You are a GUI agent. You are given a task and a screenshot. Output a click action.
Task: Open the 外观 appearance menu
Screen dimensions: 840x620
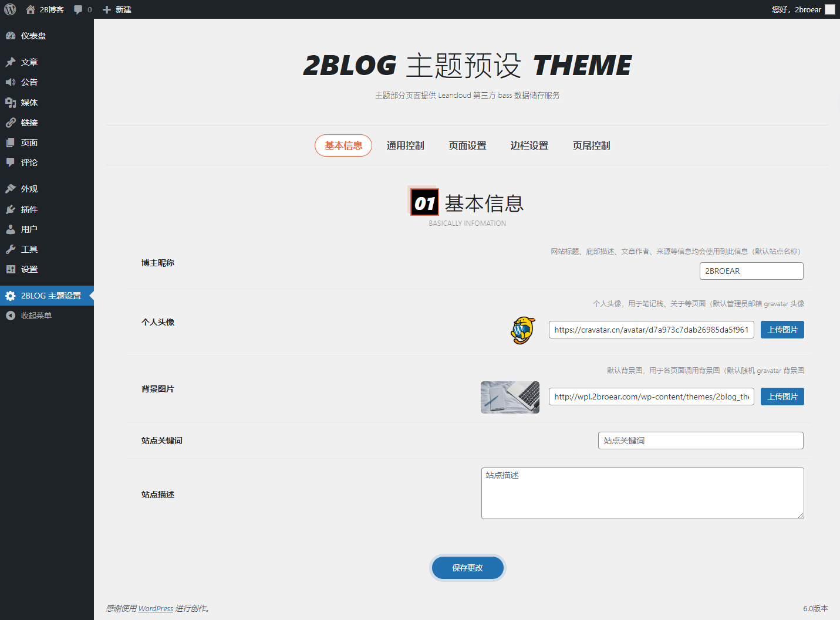[x=47, y=189]
